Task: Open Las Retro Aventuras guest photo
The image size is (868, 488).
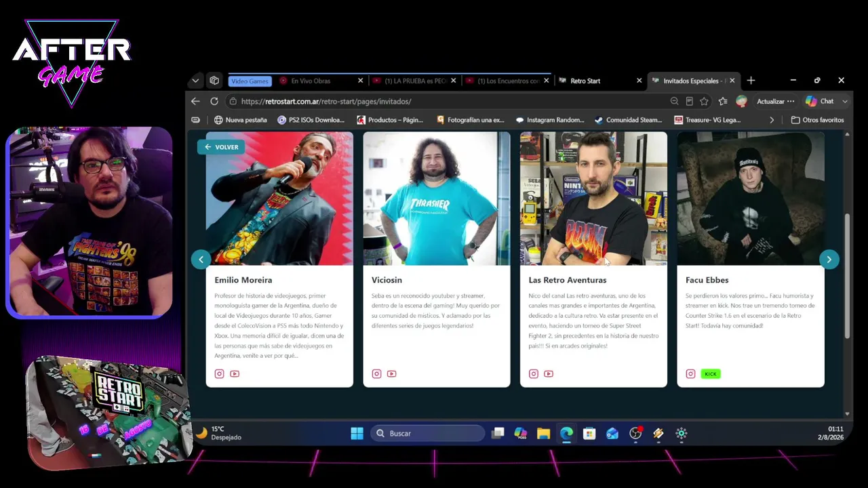Action: [x=593, y=199]
